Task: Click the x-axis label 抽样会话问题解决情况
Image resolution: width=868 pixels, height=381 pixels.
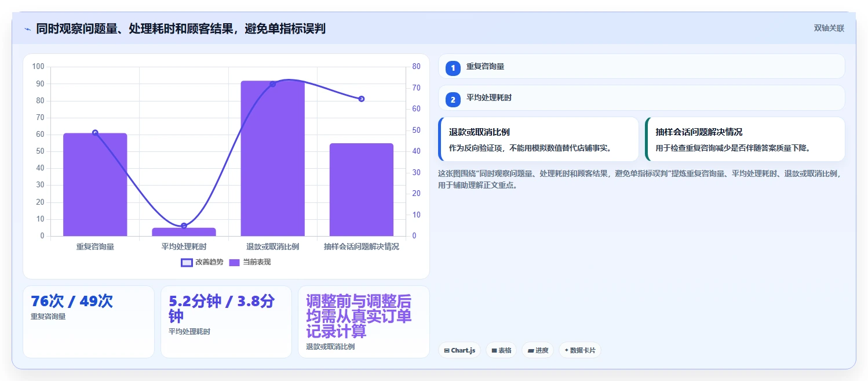Action: click(361, 246)
